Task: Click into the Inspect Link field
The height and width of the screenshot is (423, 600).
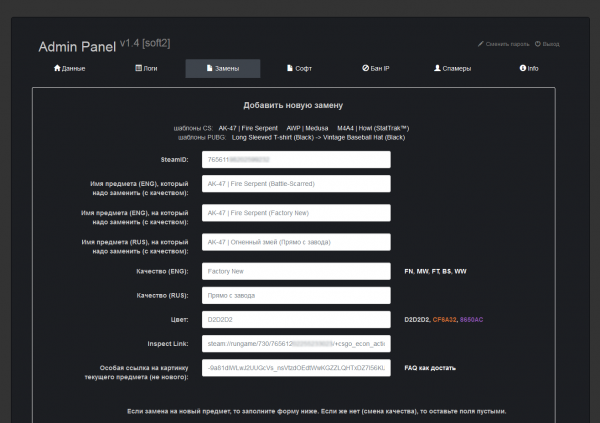Action: click(x=295, y=344)
